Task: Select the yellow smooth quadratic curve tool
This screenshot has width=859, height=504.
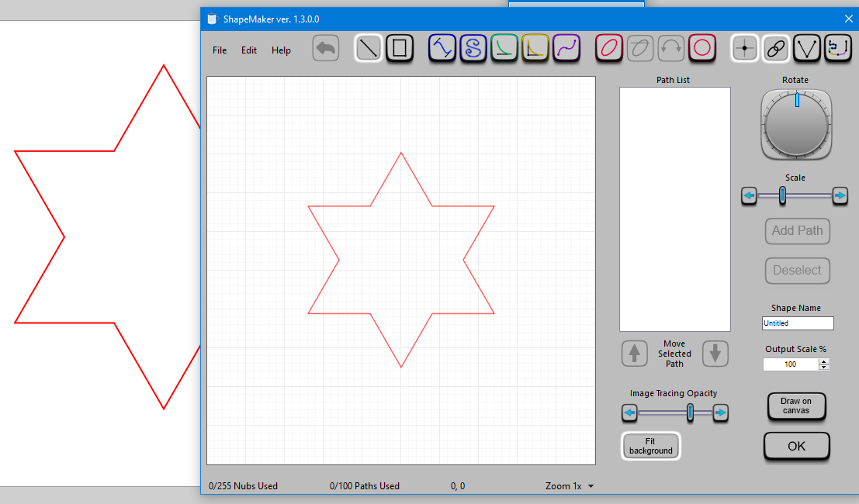Action: [x=535, y=48]
